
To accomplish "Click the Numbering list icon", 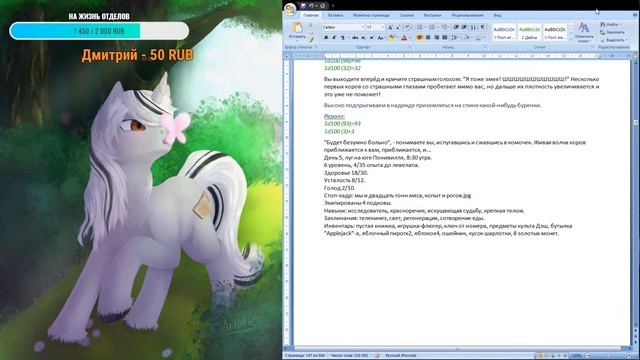I will pyautogui.click(x=431, y=27).
